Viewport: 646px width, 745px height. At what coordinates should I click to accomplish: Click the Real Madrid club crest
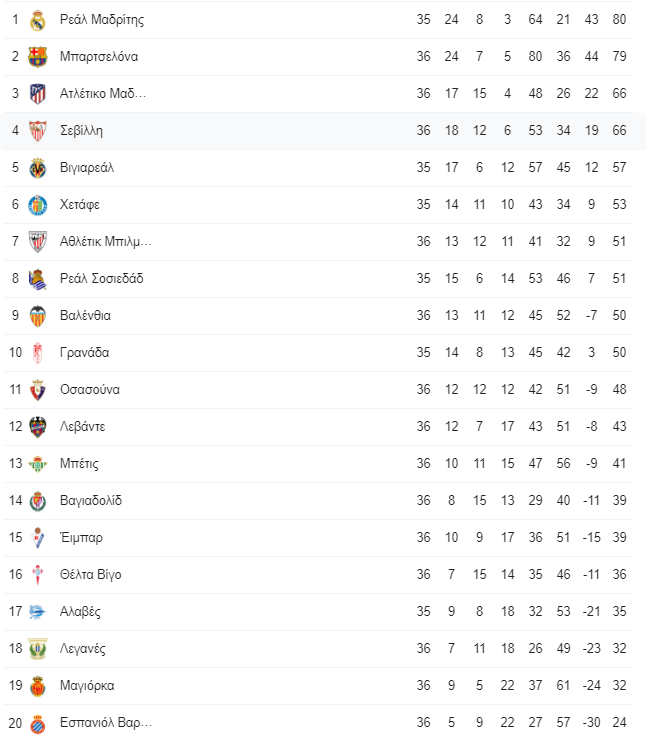(x=38, y=20)
